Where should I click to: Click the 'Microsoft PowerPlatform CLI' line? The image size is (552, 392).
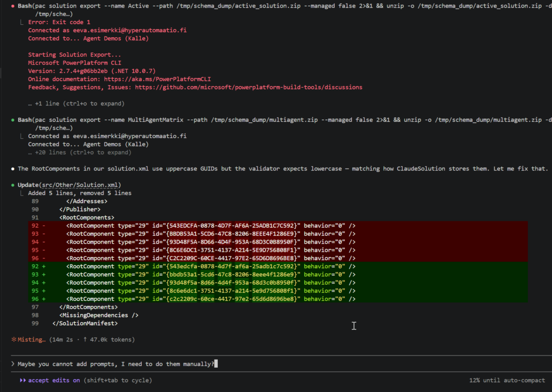74,63
